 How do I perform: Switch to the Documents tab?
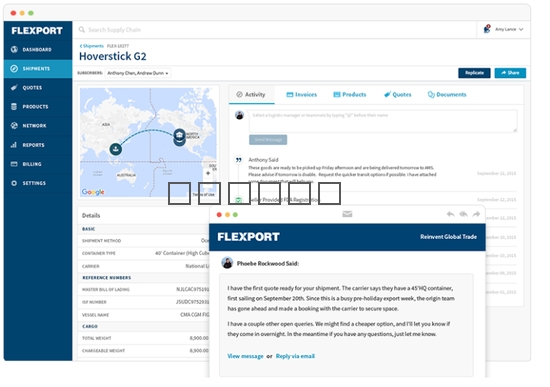click(x=447, y=94)
